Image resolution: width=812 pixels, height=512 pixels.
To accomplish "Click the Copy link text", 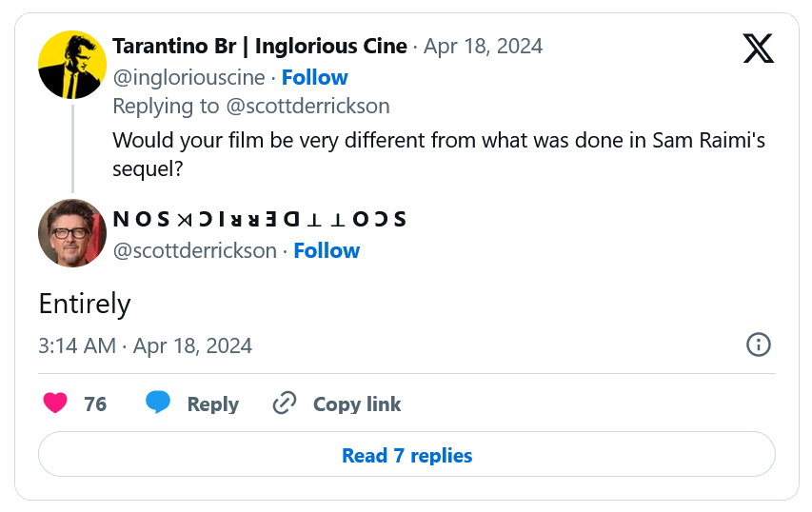I will click(357, 404).
